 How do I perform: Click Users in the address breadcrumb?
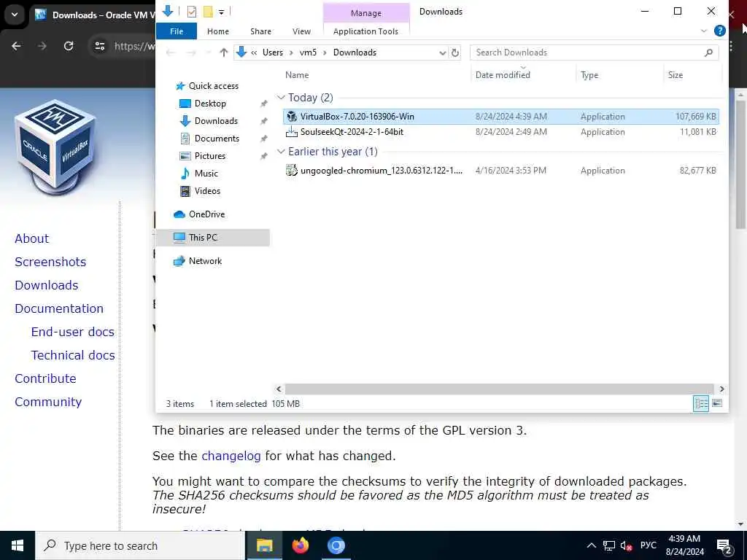click(x=273, y=52)
